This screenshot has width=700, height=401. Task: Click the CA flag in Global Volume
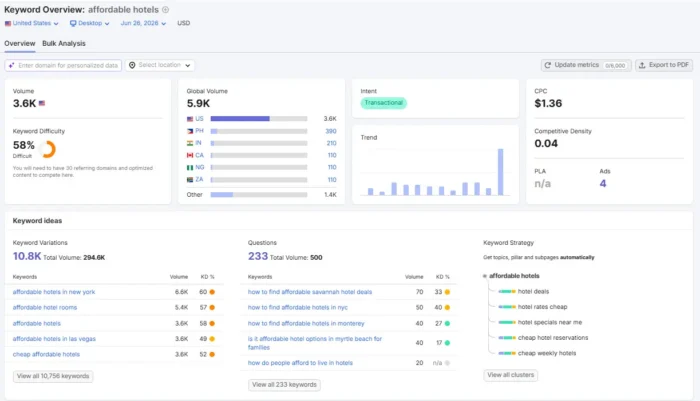(x=190, y=155)
